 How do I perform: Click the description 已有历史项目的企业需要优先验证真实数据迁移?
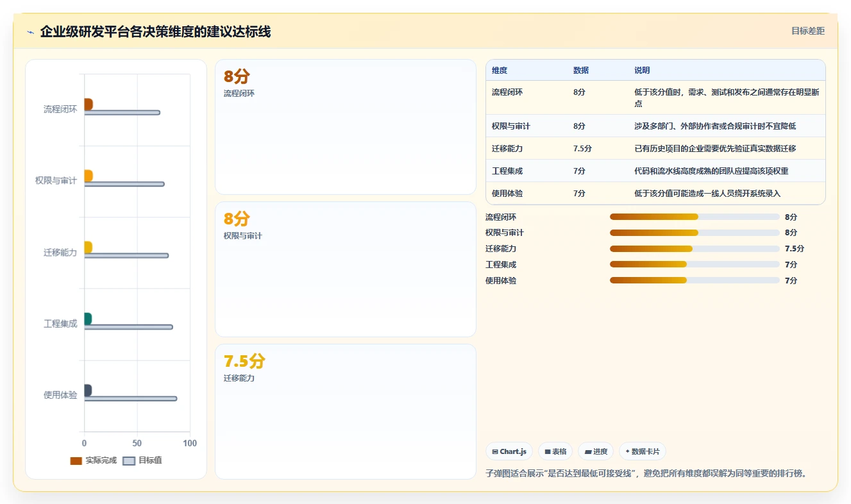coord(715,149)
